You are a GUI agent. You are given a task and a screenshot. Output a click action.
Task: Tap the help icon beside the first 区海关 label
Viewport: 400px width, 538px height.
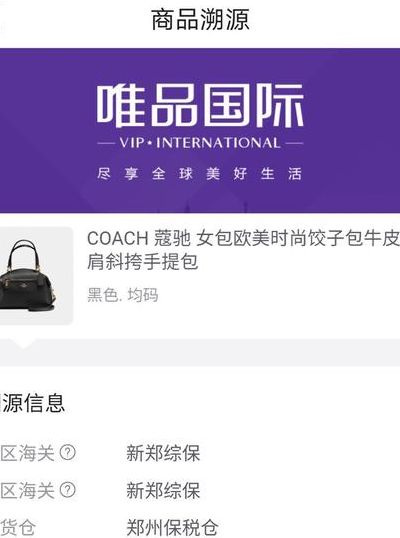tap(68, 453)
